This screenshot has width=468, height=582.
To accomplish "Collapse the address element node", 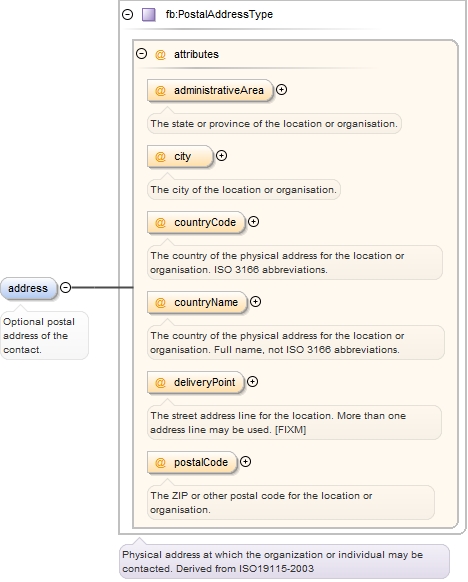I will coord(65,287).
